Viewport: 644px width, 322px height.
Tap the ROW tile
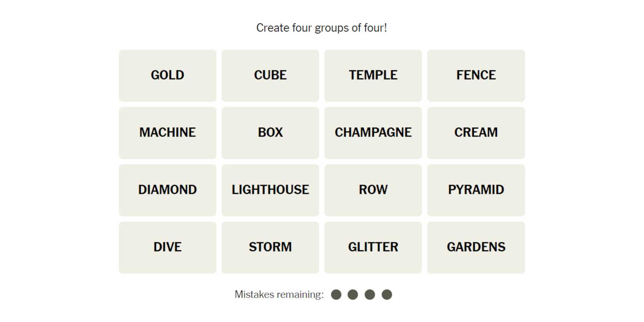[373, 190]
